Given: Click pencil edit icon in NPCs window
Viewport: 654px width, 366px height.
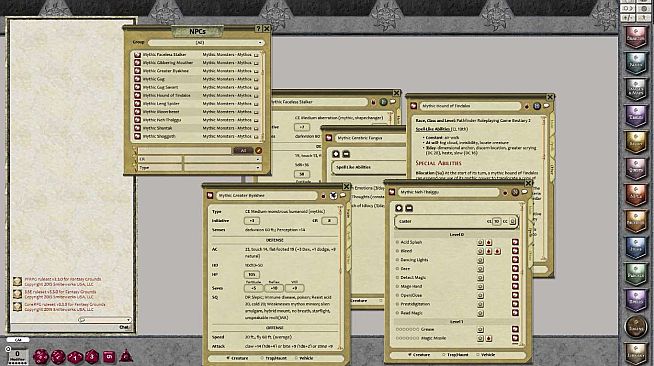Looking at the screenshot, I should pyautogui.click(x=259, y=150).
